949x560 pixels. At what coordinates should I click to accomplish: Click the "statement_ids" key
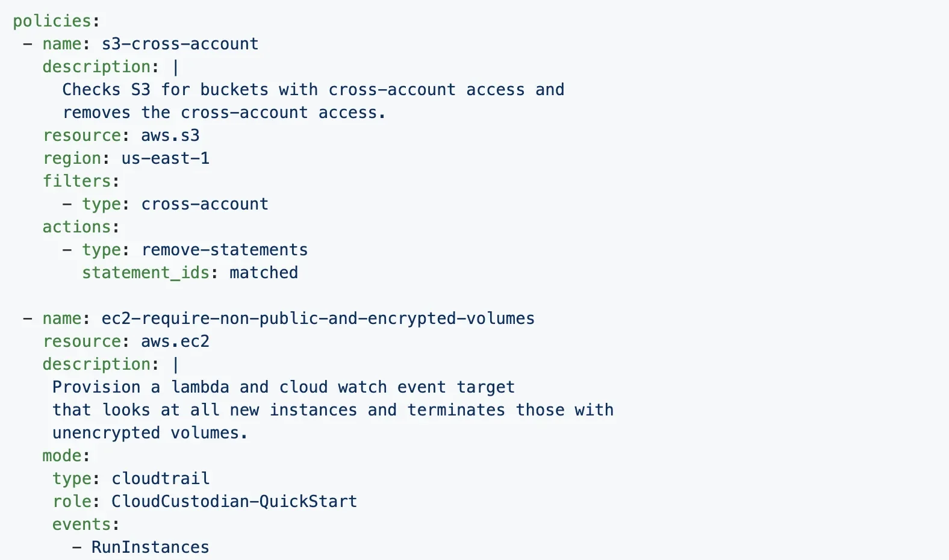tap(145, 273)
